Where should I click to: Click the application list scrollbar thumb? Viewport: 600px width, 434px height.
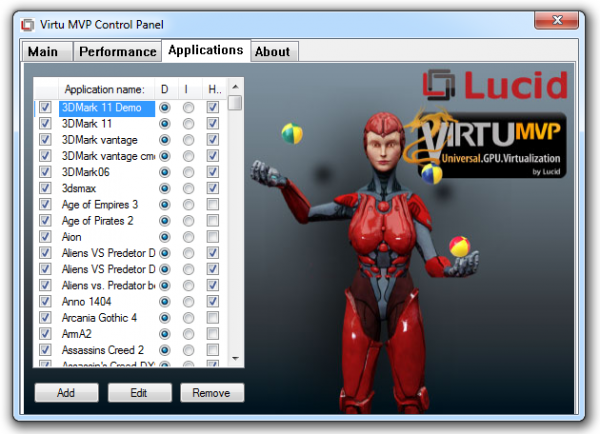click(235, 103)
